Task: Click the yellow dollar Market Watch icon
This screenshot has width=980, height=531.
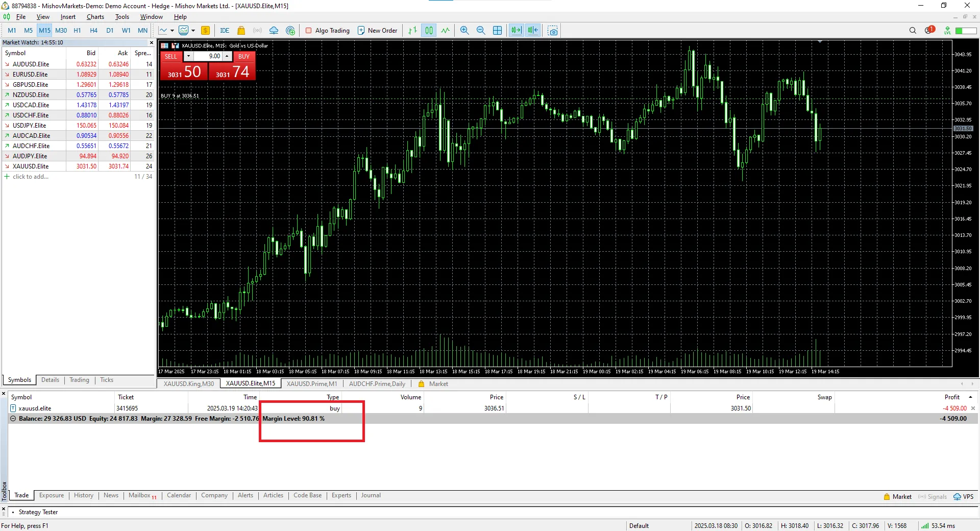Action: (x=205, y=31)
